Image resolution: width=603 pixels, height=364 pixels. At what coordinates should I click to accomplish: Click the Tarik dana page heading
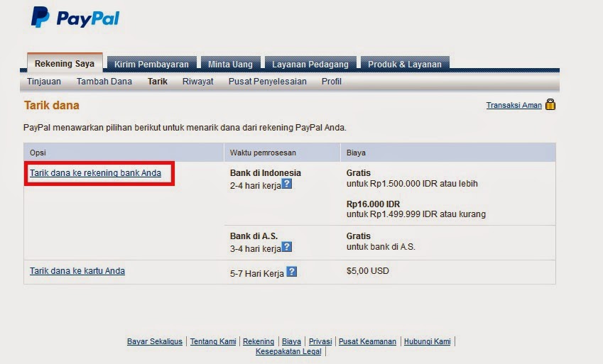pyautogui.click(x=52, y=105)
